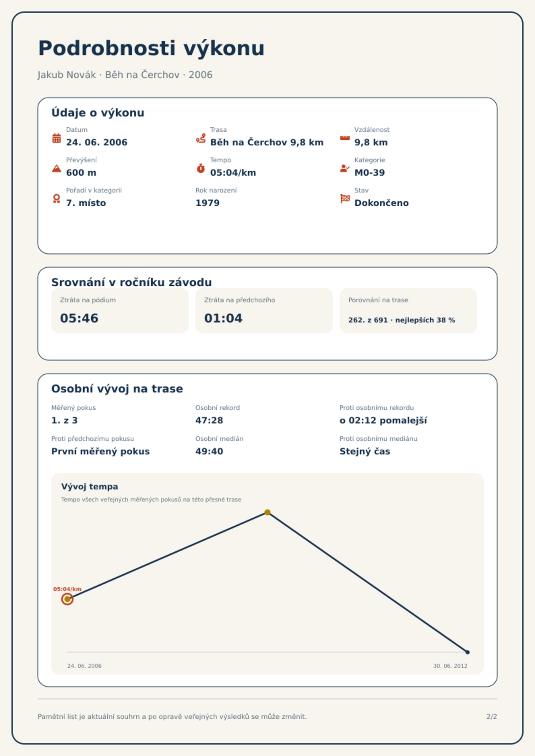The image size is (535, 756).
Task: Click the checkered flag icon beside Stav
Action: click(345, 199)
